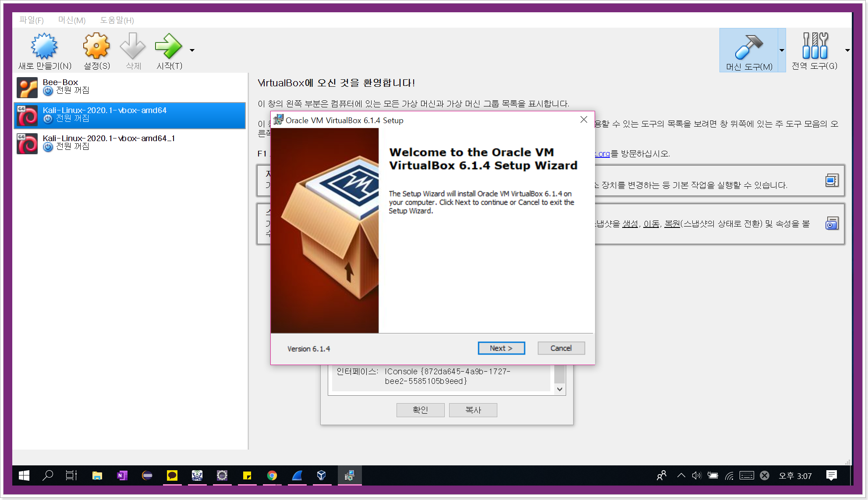Open Chrome from the taskbar

click(x=272, y=475)
